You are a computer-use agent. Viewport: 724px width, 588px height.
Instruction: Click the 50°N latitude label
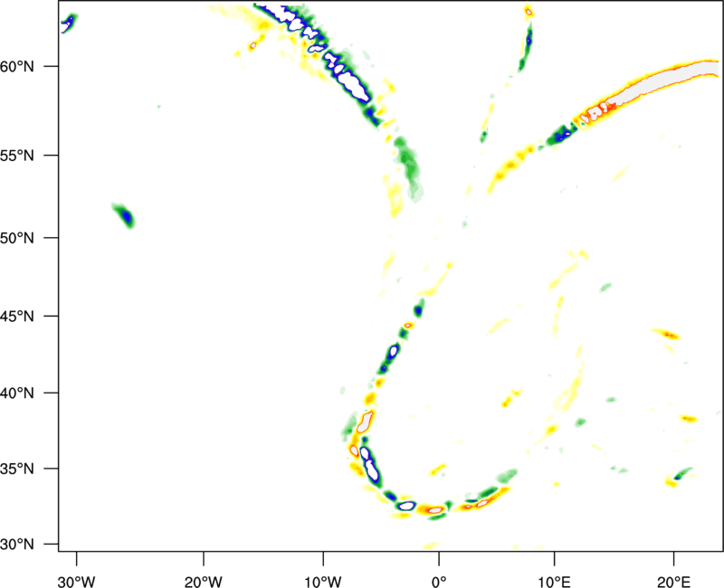[x=17, y=239]
